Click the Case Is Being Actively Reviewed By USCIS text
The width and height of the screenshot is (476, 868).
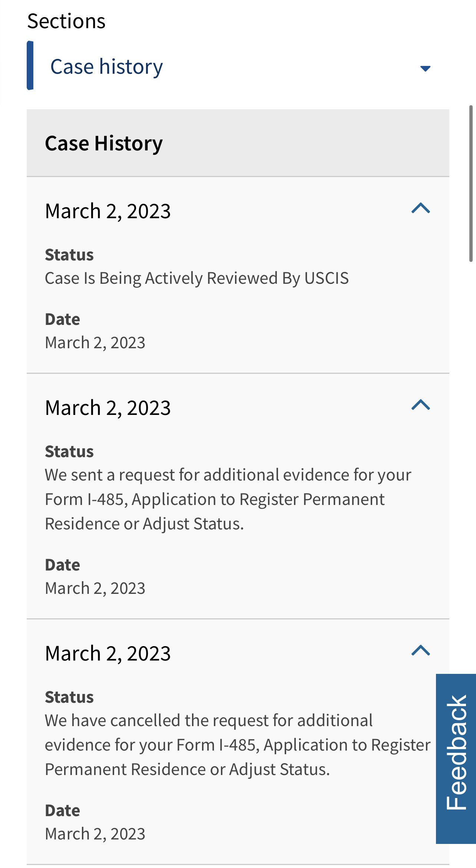196,278
